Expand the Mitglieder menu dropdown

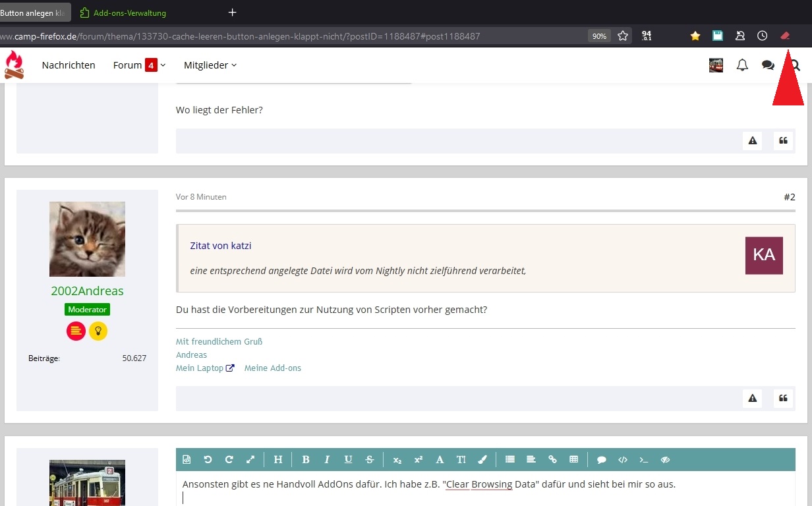(x=210, y=65)
